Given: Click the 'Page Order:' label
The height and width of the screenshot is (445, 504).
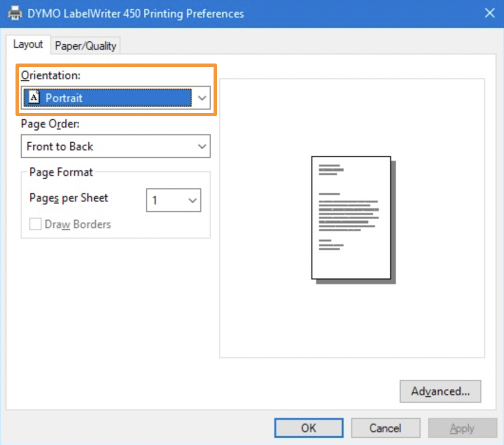Looking at the screenshot, I should [x=50, y=124].
